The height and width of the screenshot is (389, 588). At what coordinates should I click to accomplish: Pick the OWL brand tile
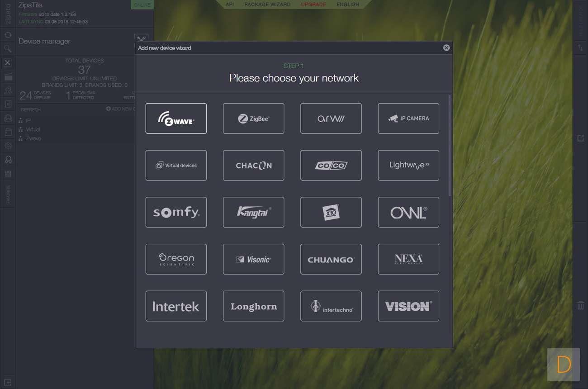click(408, 212)
